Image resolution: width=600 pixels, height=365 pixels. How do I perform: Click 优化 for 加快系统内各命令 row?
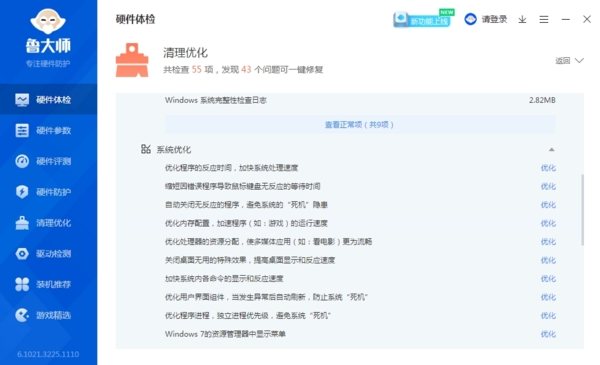548,279
